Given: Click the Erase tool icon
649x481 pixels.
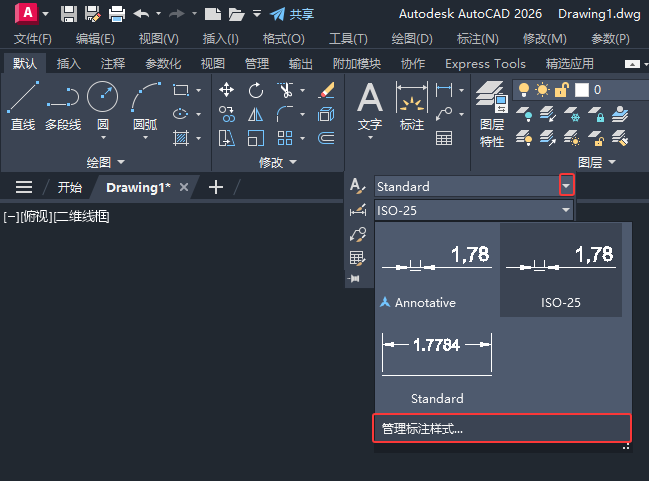Looking at the screenshot, I should 327,90.
